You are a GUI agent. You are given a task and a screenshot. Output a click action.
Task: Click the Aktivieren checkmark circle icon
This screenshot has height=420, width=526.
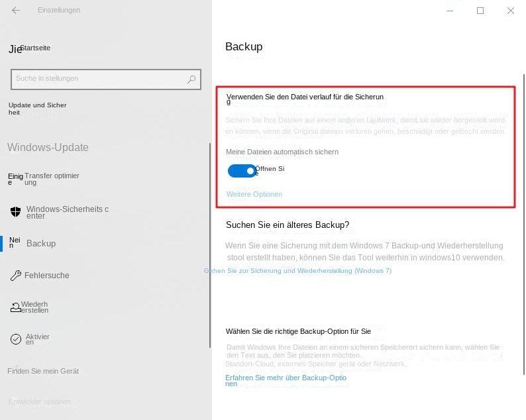click(x=15, y=339)
